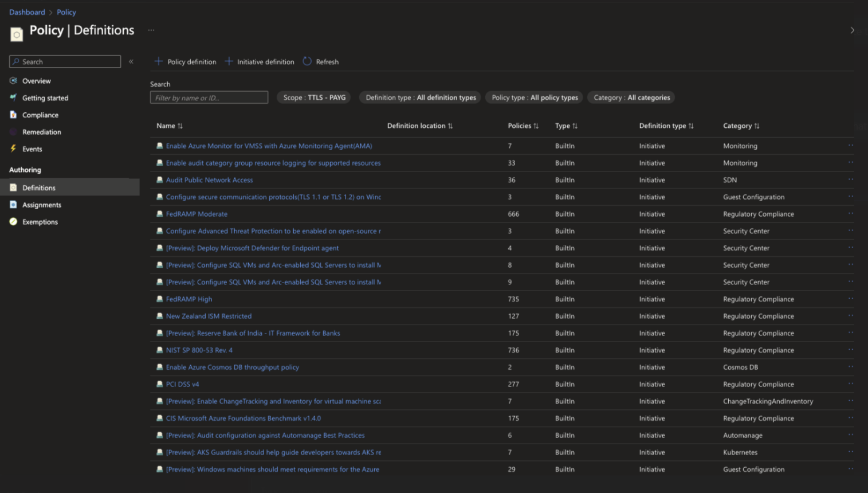This screenshot has width=868, height=493.
Task: Click the Refresh circular arrow icon
Action: (x=307, y=61)
